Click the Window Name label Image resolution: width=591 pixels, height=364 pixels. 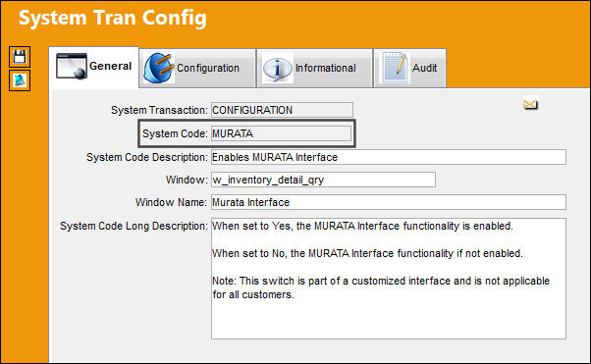coord(171,202)
